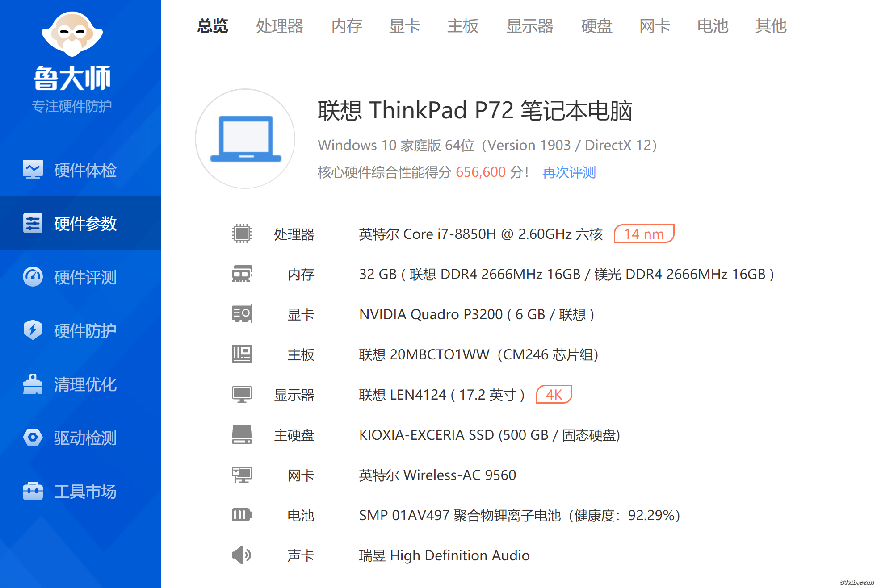This screenshot has height=588, width=877.
Task: Click the sound card speaker icon
Action: pos(242,555)
